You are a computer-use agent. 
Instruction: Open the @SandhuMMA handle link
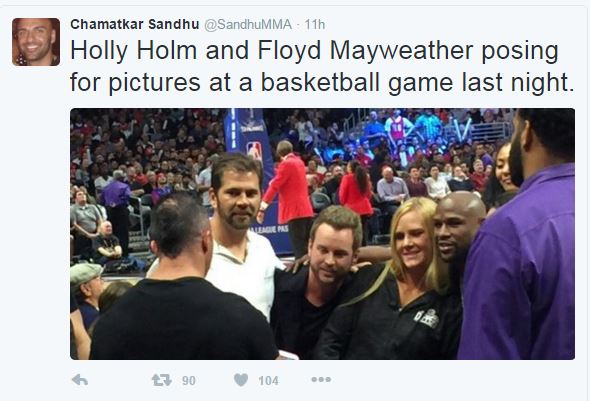(x=248, y=24)
